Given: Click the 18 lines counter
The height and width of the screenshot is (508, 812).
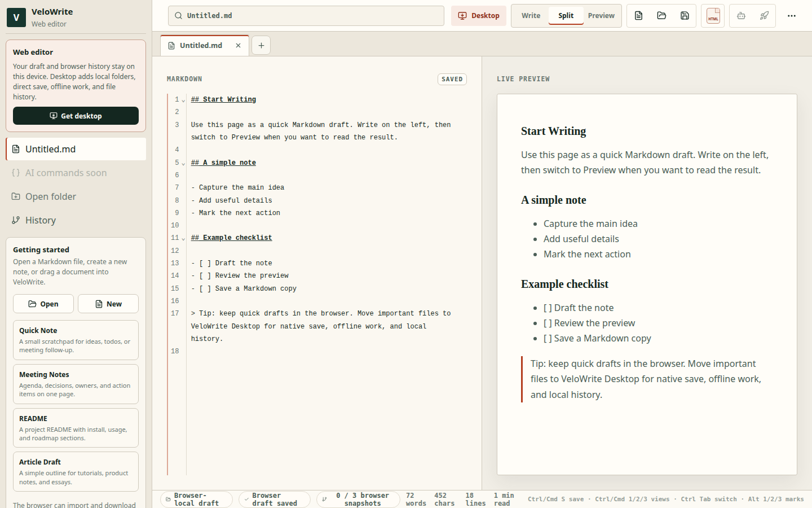Looking at the screenshot, I should pyautogui.click(x=475, y=500).
